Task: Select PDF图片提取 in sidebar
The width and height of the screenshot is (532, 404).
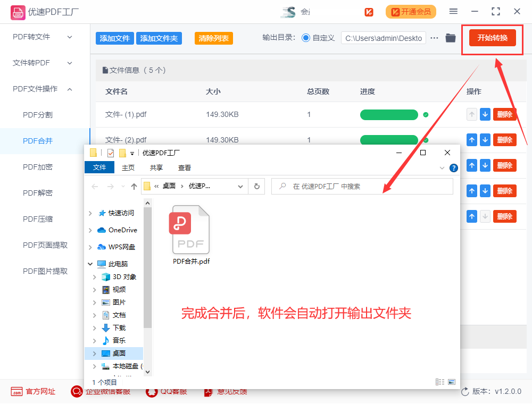Action: pos(45,272)
